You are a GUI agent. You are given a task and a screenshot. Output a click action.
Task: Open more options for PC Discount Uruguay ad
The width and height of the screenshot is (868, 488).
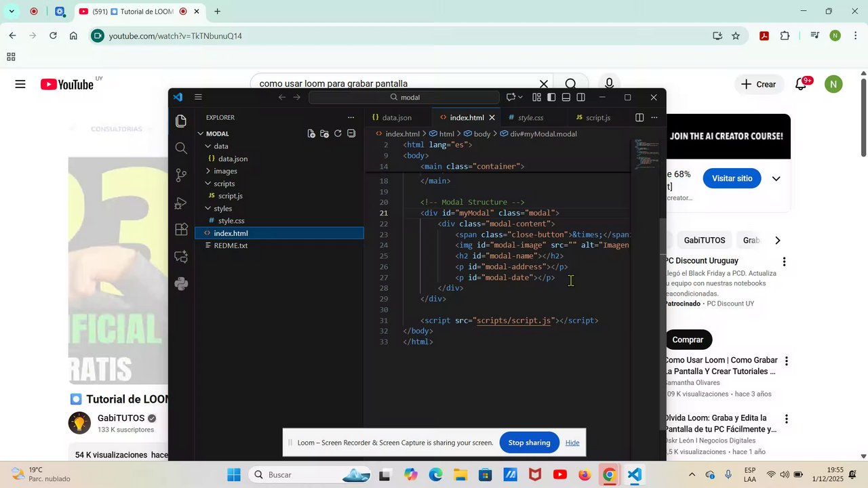[x=785, y=262]
